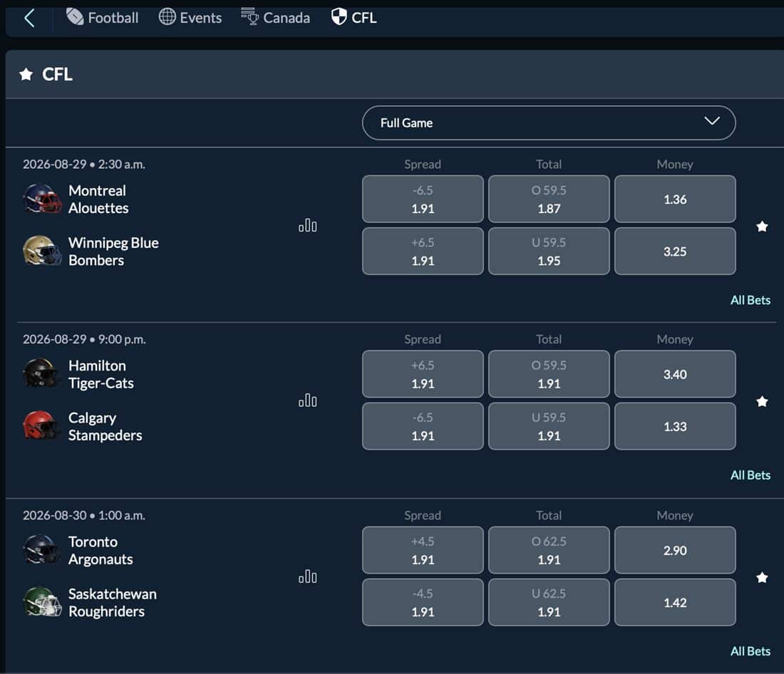Favorite the Montreal vs Winnipeg game
Viewport: 784px width, 674px height.
[x=762, y=227]
